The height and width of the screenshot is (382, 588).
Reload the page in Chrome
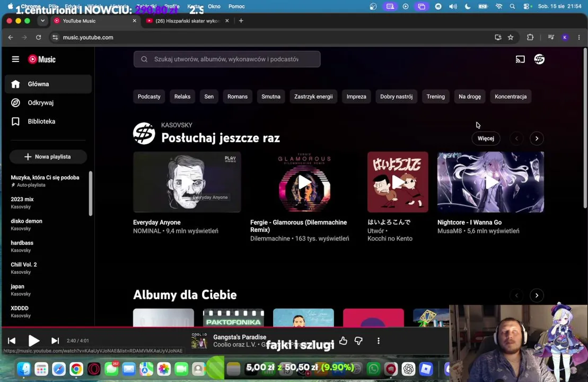(38, 37)
